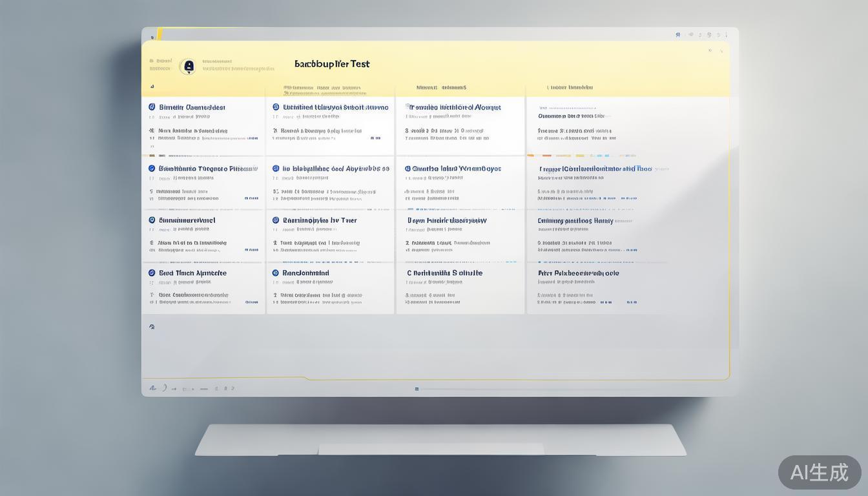This screenshot has height=496, width=868.
Task: Expand the small triangle under the header left
Action: coord(152,86)
